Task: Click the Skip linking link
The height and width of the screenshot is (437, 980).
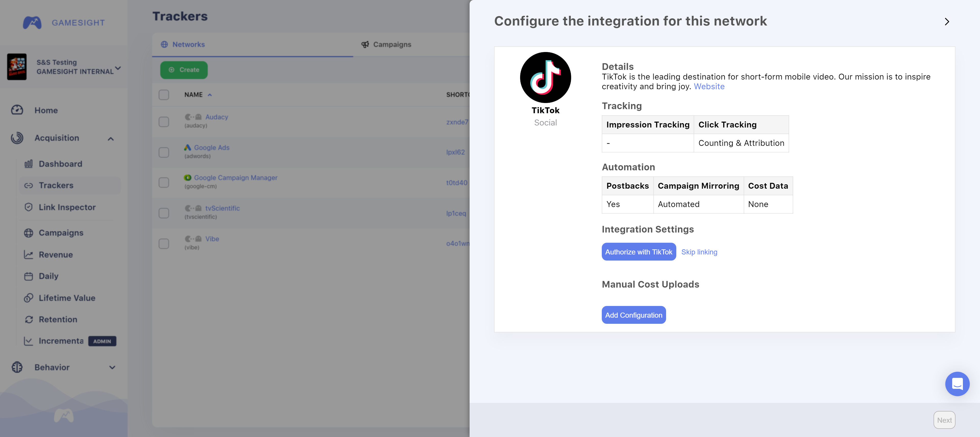Action: pyautogui.click(x=699, y=252)
